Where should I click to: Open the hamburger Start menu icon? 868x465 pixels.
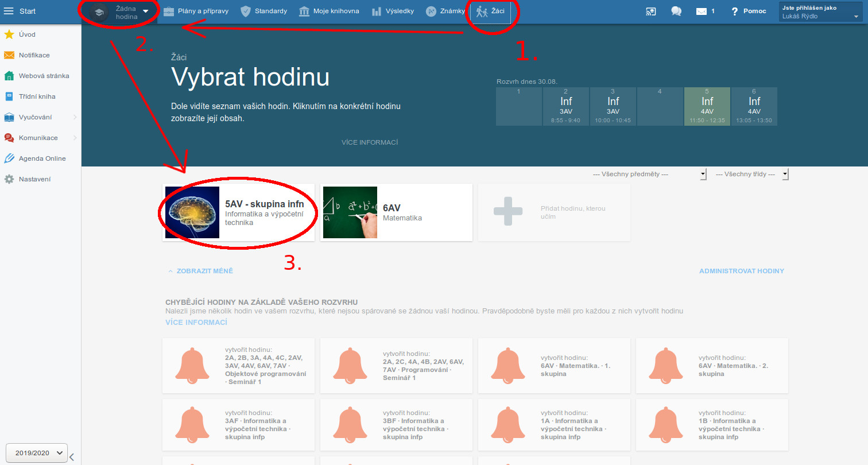9,11
